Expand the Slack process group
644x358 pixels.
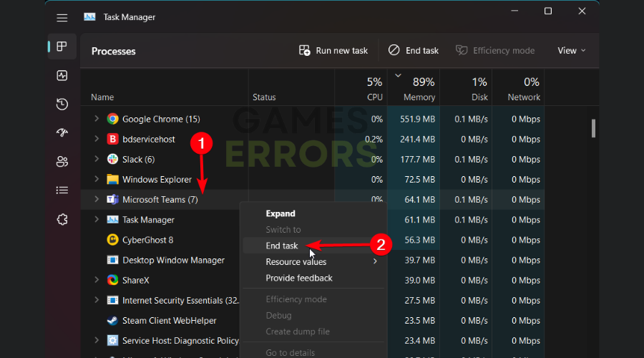click(x=97, y=159)
